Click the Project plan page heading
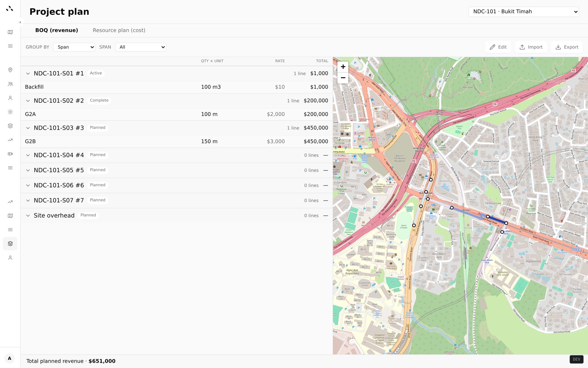Viewport: 588px width, 368px height. (x=59, y=12)
